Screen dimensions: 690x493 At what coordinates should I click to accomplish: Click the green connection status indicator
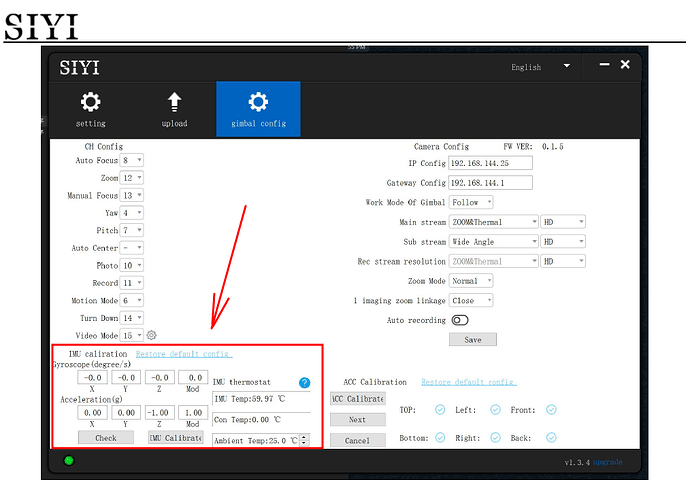pos(69,461)
